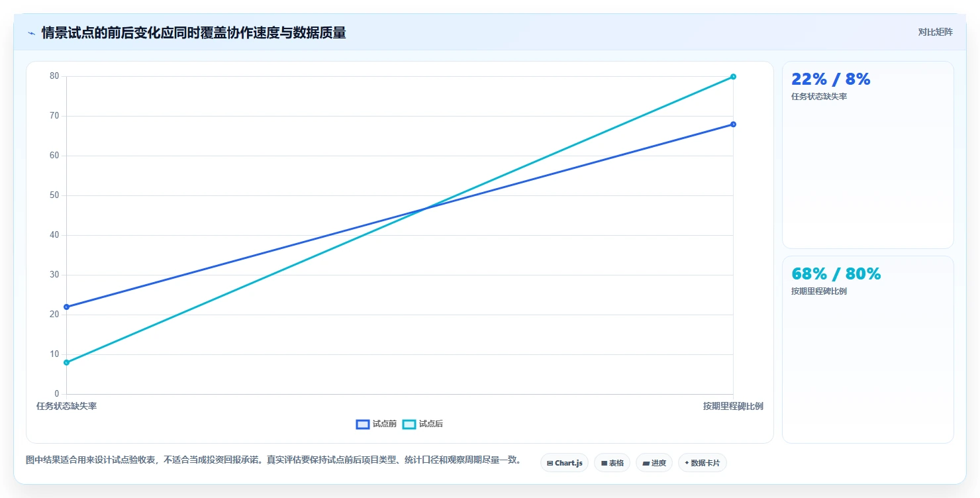
Task: Click the 任务状态缺失率 x-axis label
Action: (x=66, y=406)
